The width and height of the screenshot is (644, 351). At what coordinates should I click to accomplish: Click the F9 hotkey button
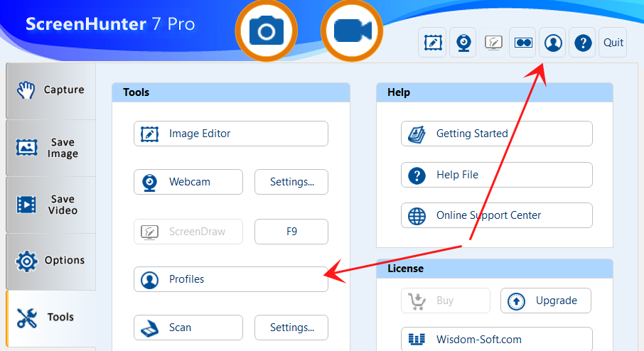tap(291, 231)
